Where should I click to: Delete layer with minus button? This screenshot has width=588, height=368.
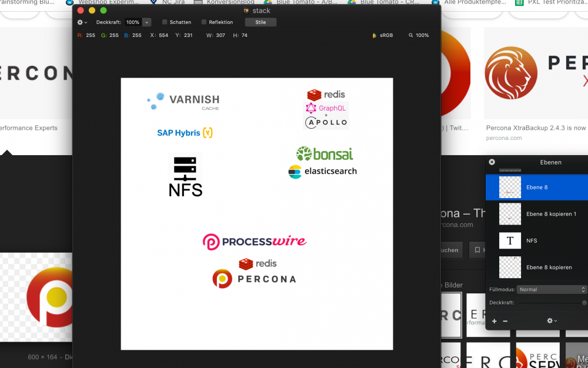(x=505, y=321)
